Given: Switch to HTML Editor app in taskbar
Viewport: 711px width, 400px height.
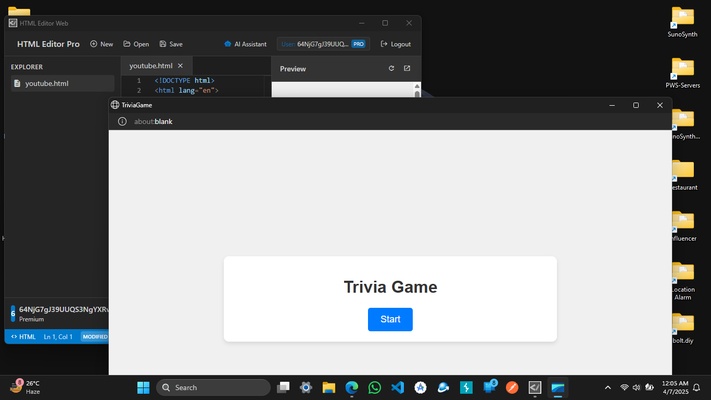Looking at the screenshot, I should coord(535,387).
